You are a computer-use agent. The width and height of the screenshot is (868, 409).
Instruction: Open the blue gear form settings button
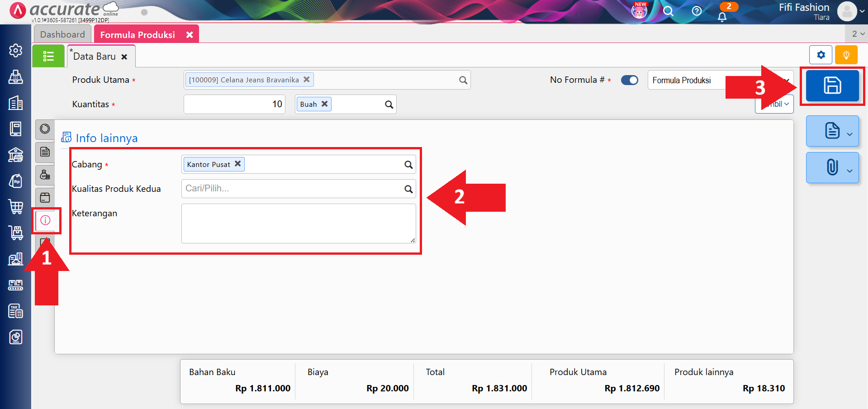click(x=821, y=55)
